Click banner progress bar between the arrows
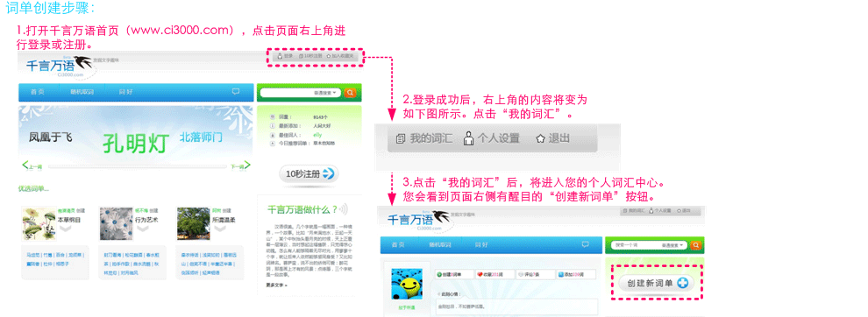The width and height of the screenshot is (868, 317). pyautogui.click(x=137, y=166)
